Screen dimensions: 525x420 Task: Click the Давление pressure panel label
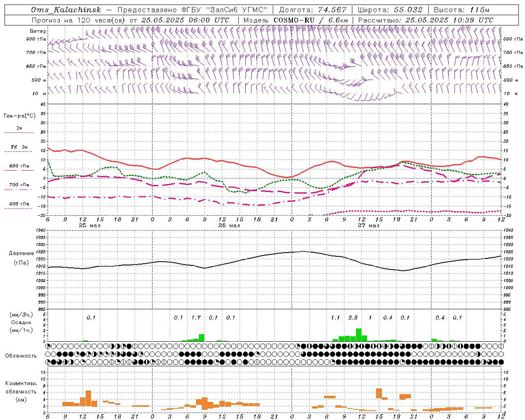tap(21, 253)
